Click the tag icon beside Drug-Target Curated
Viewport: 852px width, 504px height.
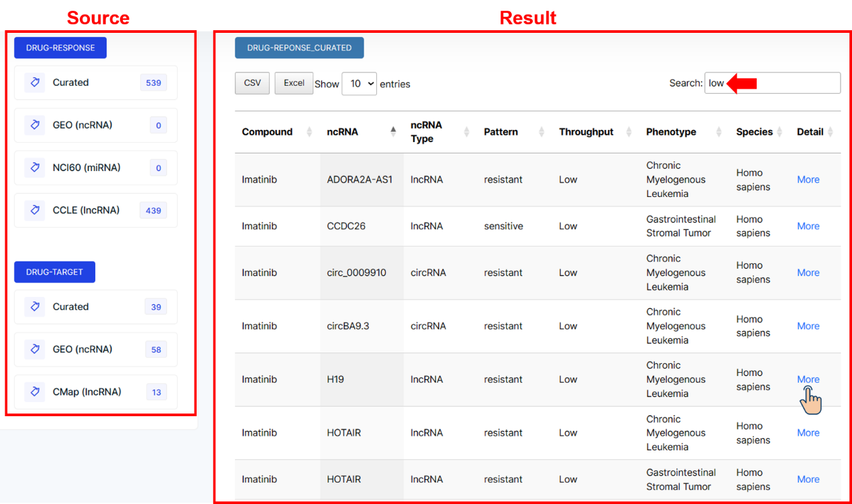[x=34, y=307]
